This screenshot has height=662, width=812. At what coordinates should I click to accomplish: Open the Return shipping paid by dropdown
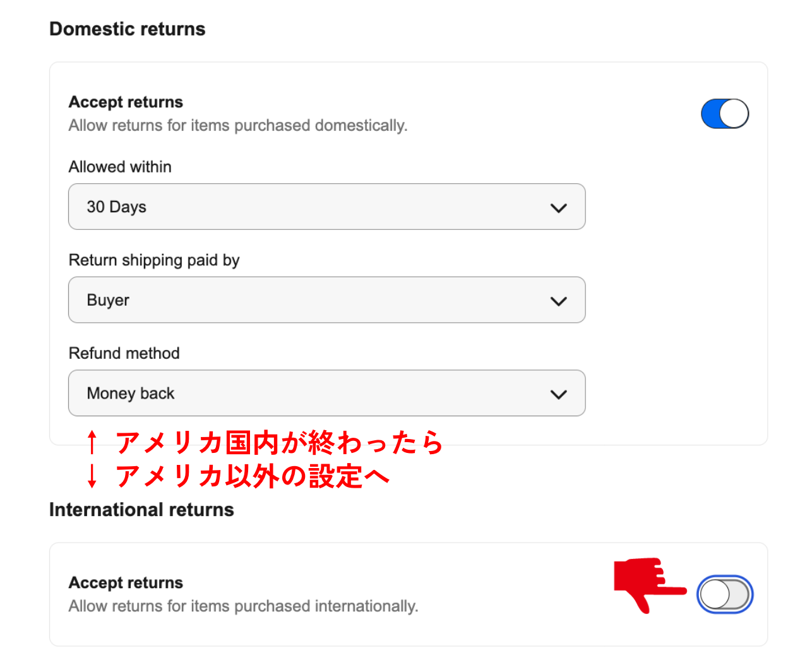tap(326, 300)
